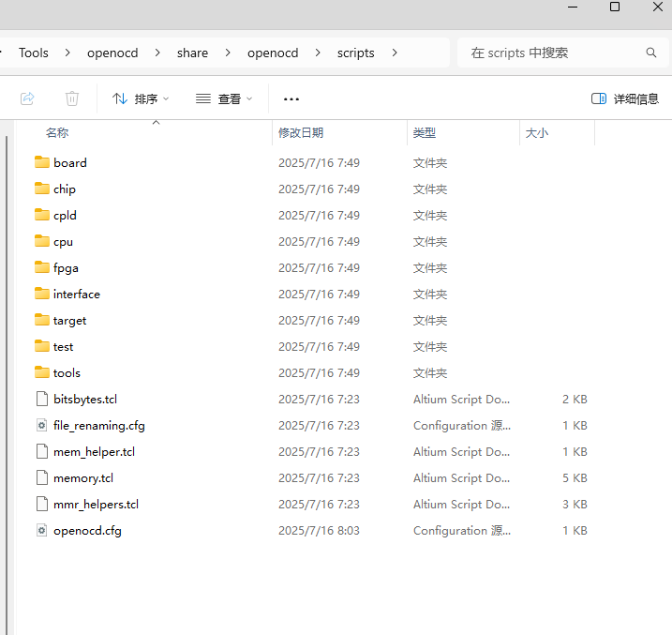Select the memory.tcl file icon
The height and width of the screenshot is (635, 672).
42,477
